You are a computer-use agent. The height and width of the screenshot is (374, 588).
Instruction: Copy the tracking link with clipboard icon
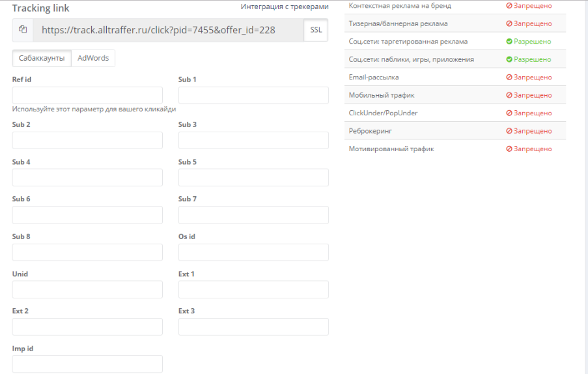pos(23,29)
